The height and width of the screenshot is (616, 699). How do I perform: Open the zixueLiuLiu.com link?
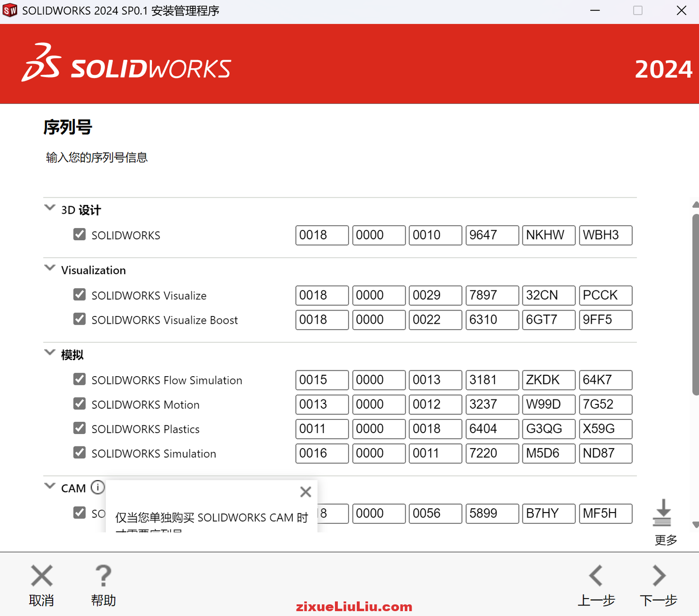point(354,606)
